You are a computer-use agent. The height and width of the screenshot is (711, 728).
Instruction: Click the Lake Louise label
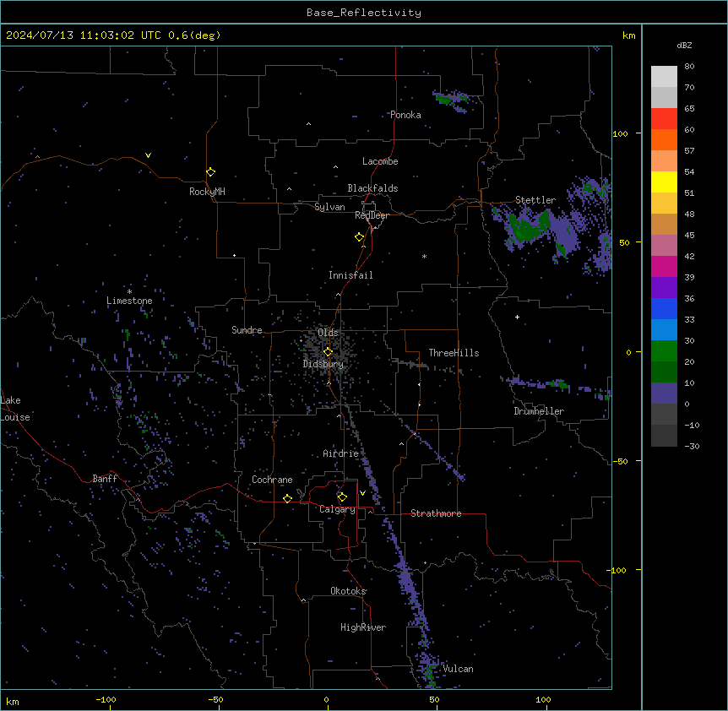[x=15, y=409]
